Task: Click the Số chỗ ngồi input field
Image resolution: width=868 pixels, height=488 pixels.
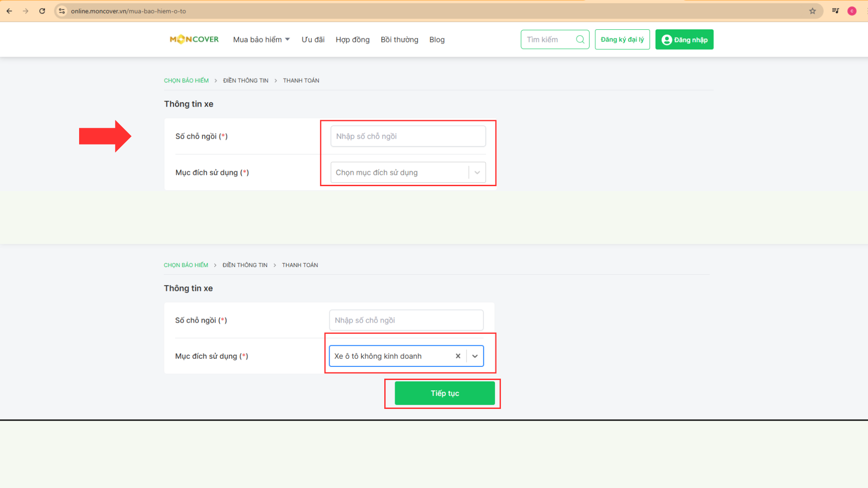Action: (x=408, y=136)
